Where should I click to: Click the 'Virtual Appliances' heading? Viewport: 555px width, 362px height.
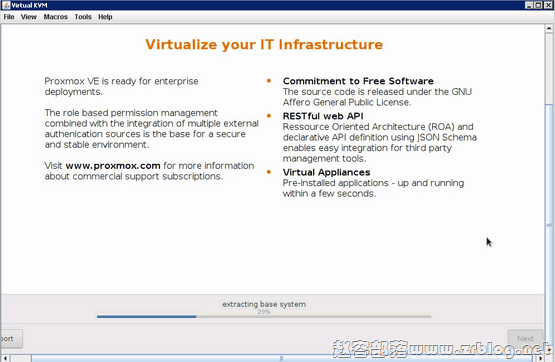326,172
